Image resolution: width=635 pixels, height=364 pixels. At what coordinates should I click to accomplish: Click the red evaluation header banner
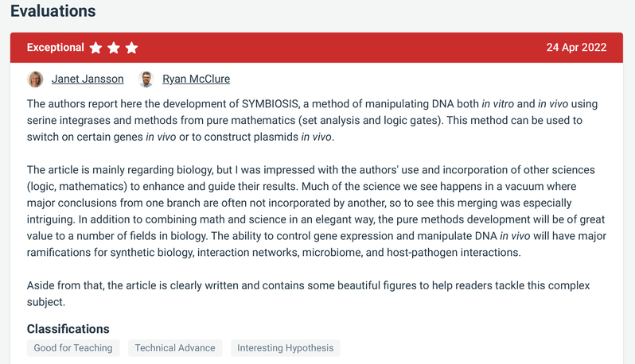click(334, 48)
